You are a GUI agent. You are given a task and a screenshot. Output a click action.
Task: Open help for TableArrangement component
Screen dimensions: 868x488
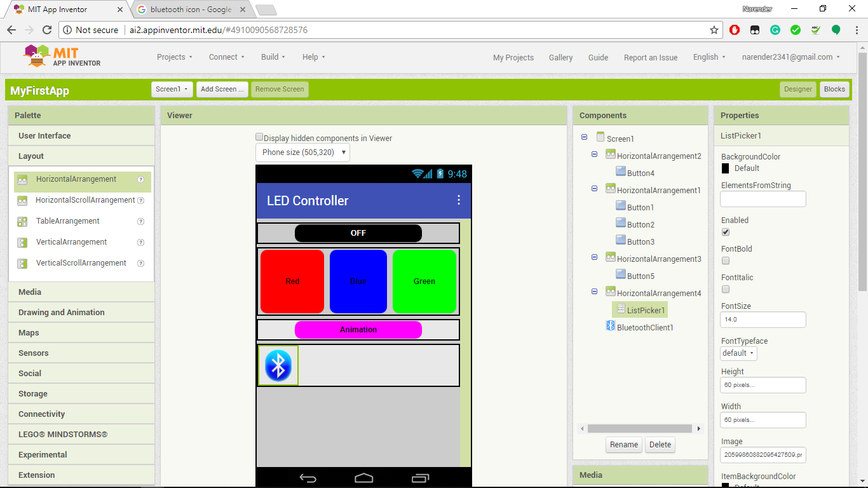click(x=141, y=222)
